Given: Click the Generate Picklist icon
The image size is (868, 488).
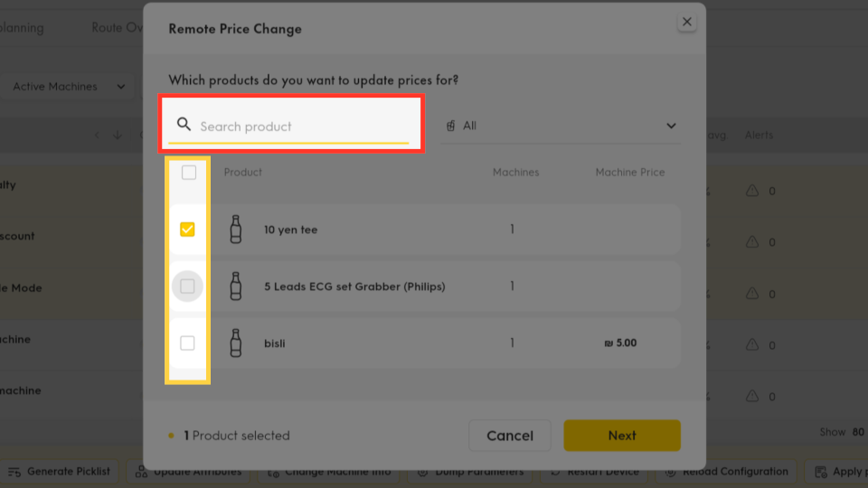Looking at the screenshot, I should [14, 472].
